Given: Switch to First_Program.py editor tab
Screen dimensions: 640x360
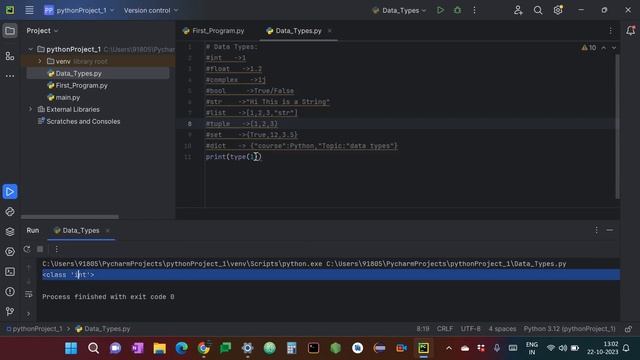Looking at the screenshot, I should click(213, 31).
